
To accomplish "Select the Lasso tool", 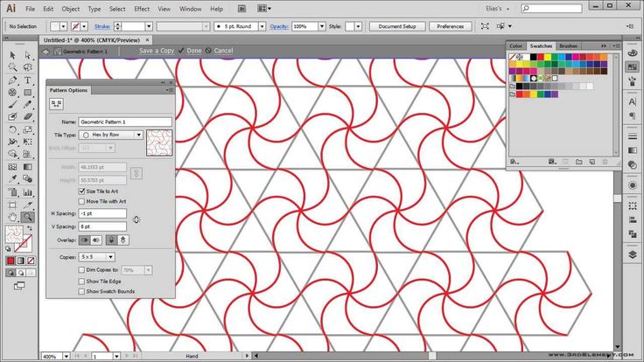I will click(27, 67).
